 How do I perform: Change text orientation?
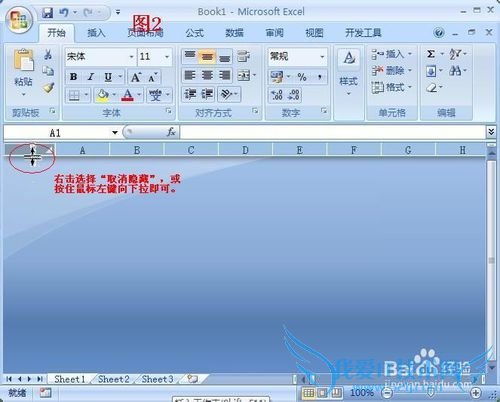pyautogui.click(x=227, y=94)
